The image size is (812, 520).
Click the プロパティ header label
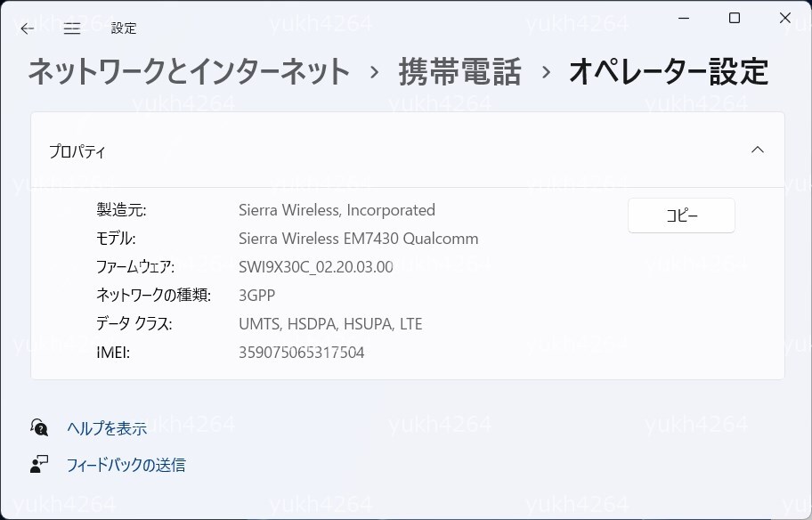(x=77, y=151)
